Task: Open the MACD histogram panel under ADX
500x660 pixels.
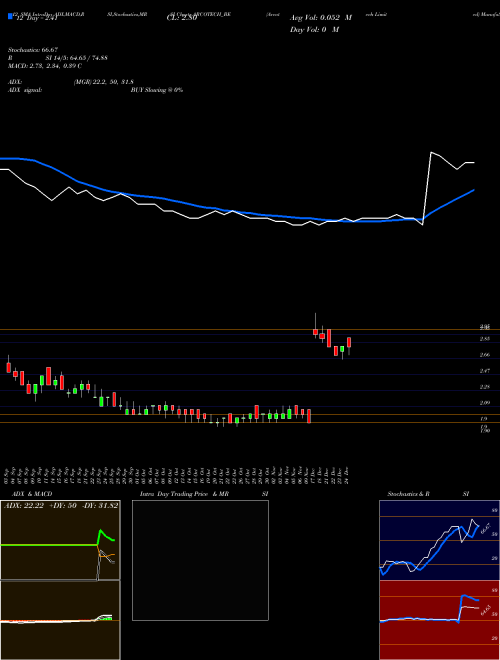Action: point(60,620)
